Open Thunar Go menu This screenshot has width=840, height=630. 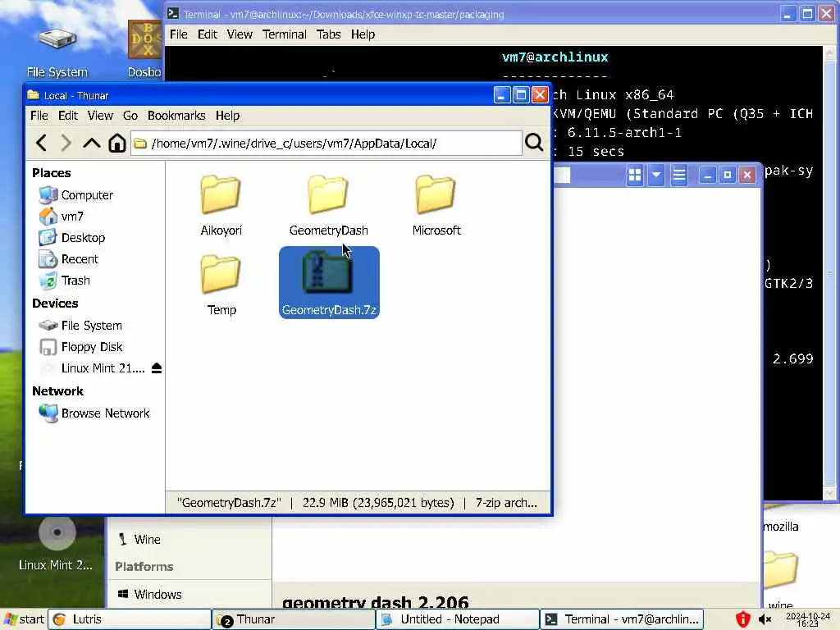pyautogui.click(x=130, y=116)
